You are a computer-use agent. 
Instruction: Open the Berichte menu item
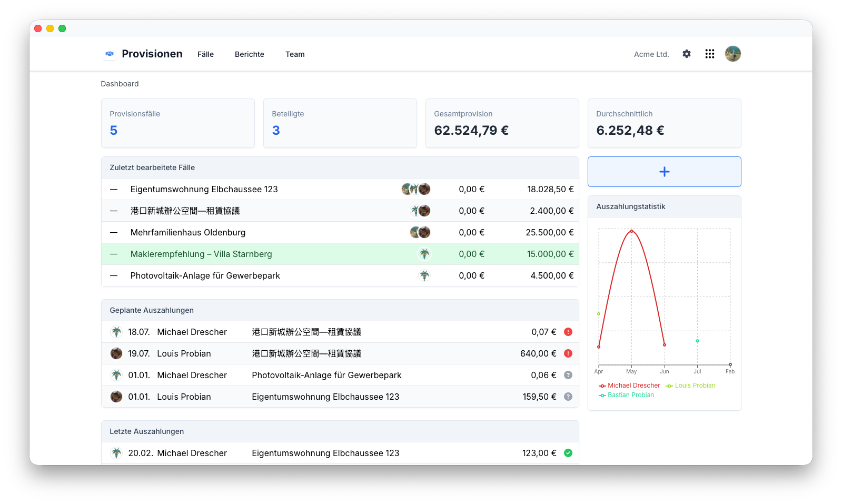tap(250, 54)
